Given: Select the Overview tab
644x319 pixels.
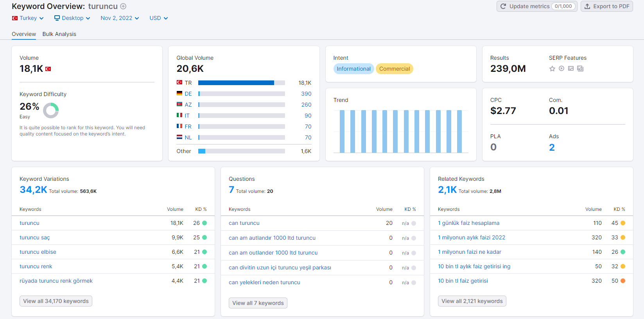Looking at the screenshot, I should coord(24,34).
